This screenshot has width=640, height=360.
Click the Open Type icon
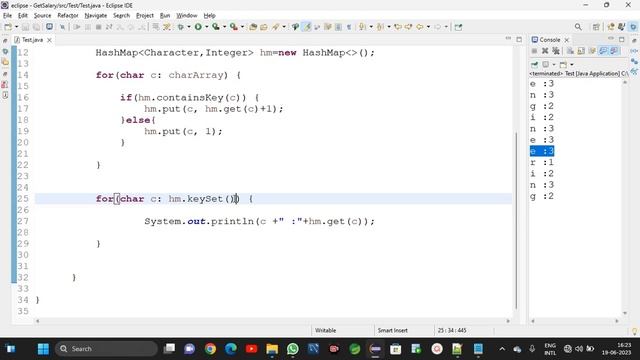click(253, 27)
